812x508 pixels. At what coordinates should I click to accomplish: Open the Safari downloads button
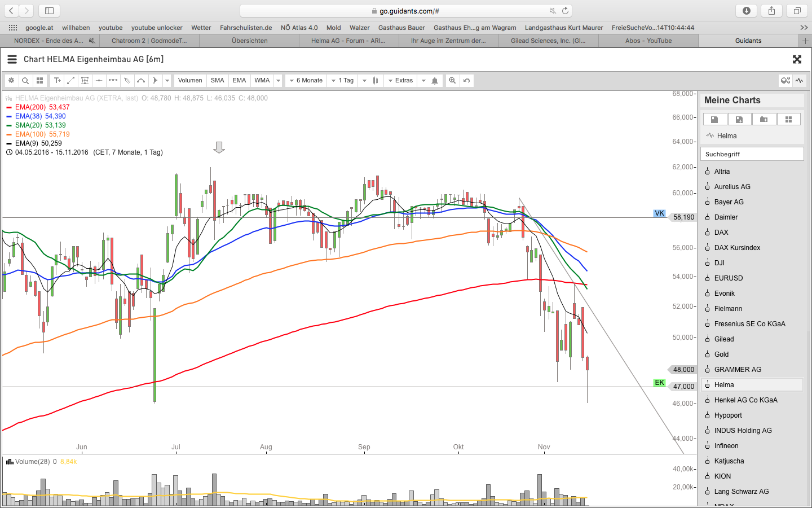pyautogui.click(x=747, y=11)
